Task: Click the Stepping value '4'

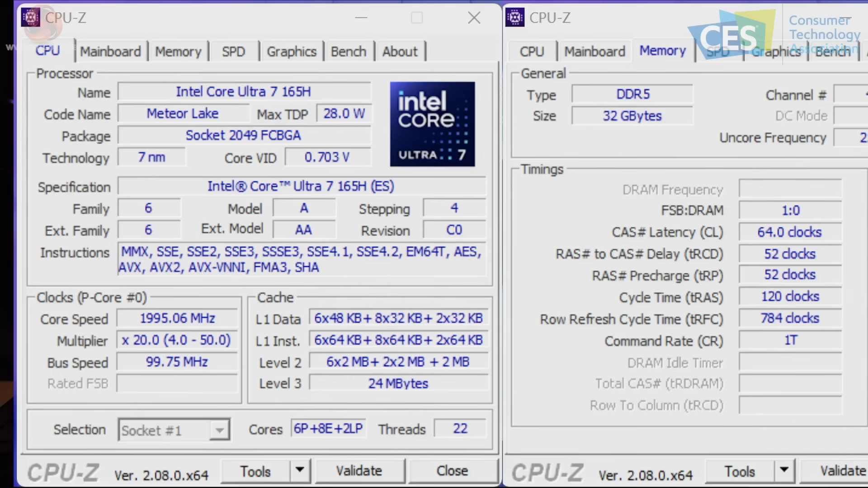Action: (454, 208)
